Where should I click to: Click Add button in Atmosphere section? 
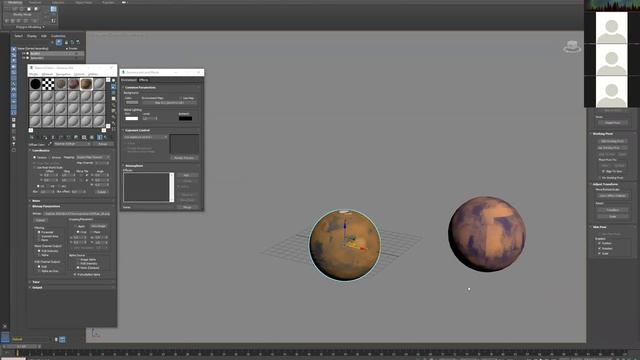coord(187,175)
